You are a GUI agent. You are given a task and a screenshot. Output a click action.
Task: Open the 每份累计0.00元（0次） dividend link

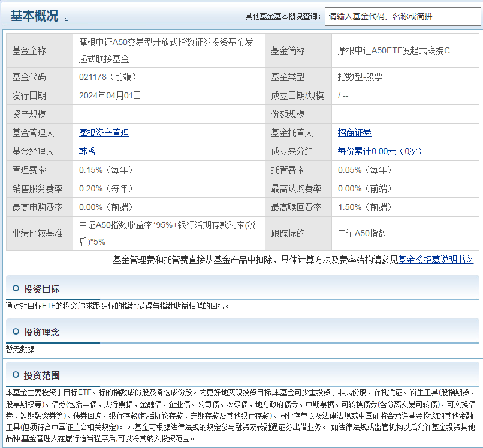382,151
